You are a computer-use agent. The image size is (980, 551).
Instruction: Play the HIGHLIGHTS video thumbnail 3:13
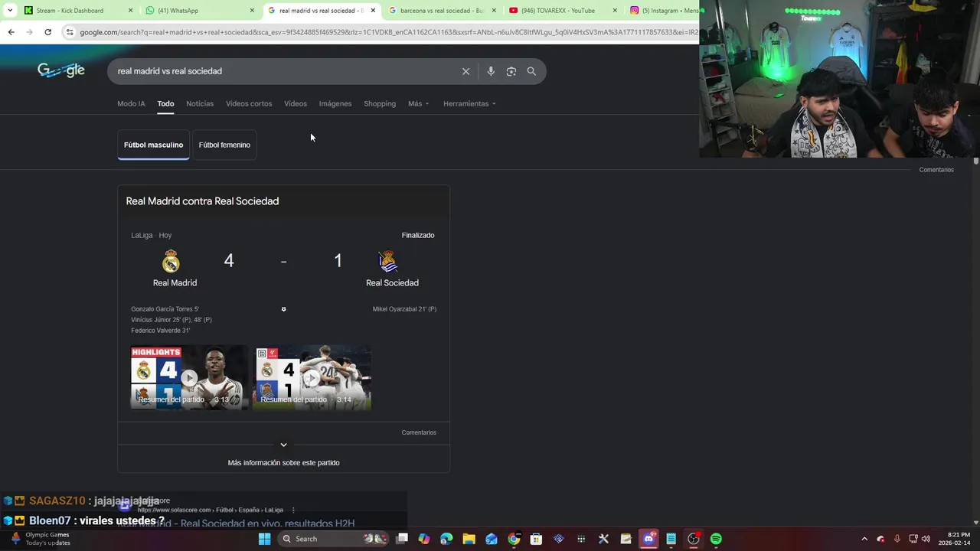pyautogui.click(x=190, y=377)
